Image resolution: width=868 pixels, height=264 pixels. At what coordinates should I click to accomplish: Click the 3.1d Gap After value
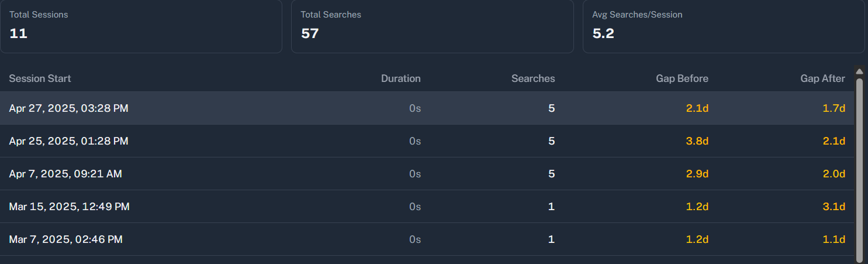pyautogui.click(x=834, y=207)
